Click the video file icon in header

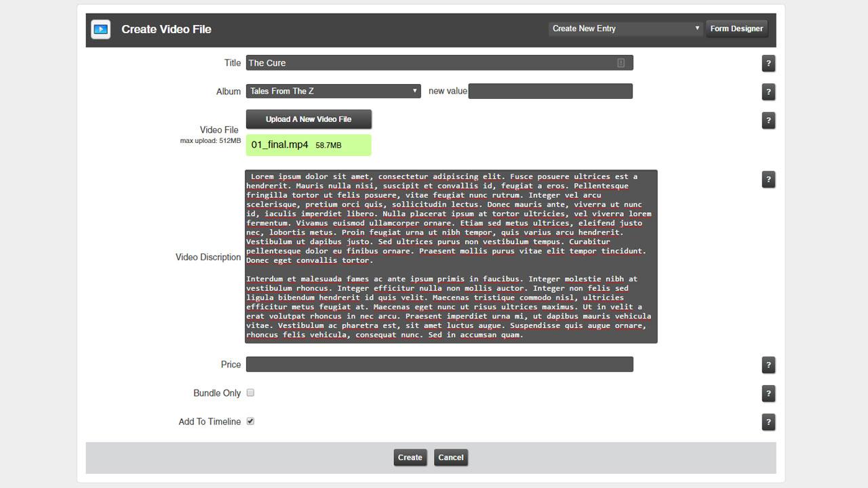tap(100, 29)
